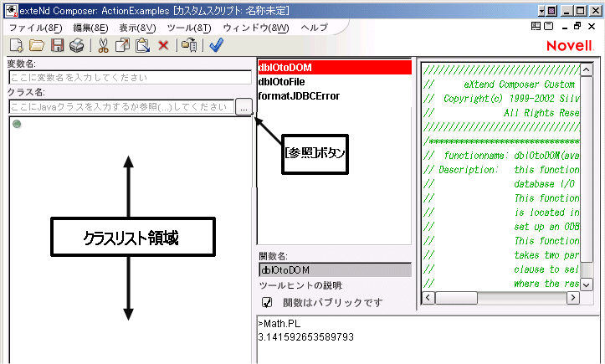The height and width of the screenshot is (364, 605).
Task: Open the ツール menu
Action: (x=189, y=28)
